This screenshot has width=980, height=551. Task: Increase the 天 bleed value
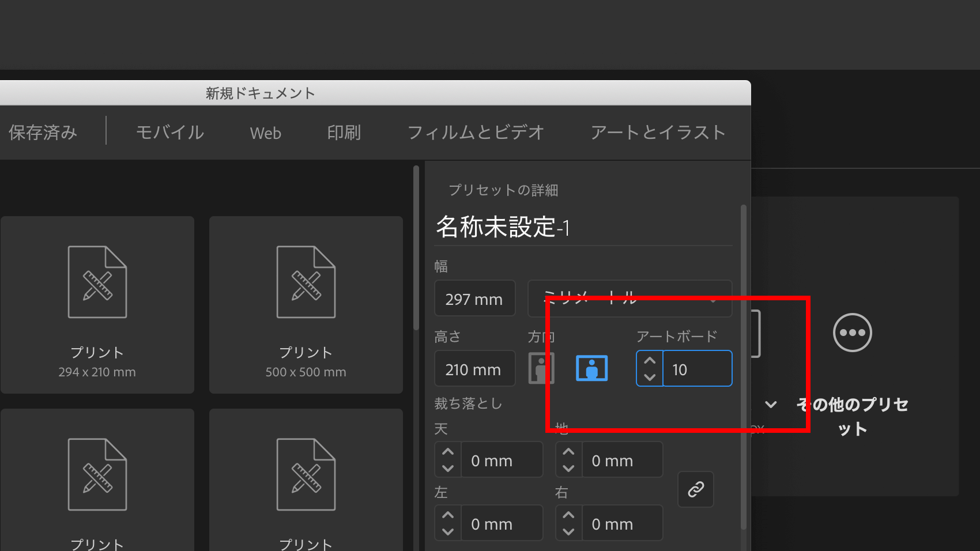(448, 452)
